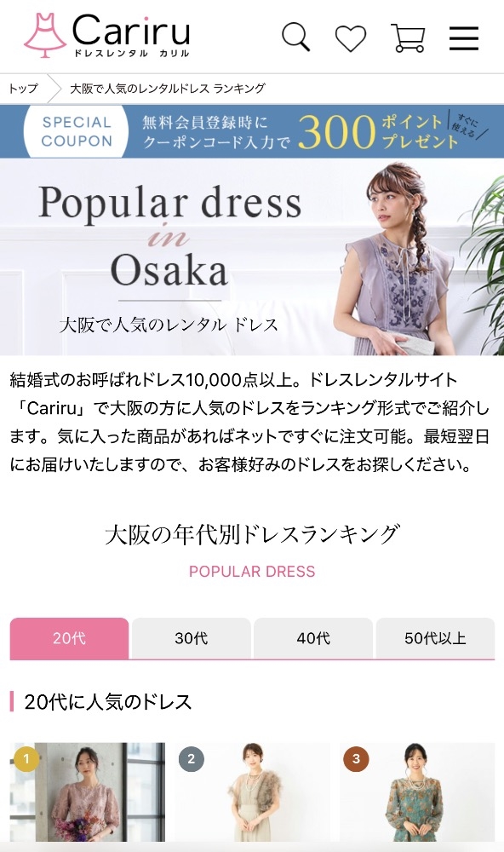Click the gray number 2 rank badge
Viewport: 504px width, 852px height.
point(192,758)
